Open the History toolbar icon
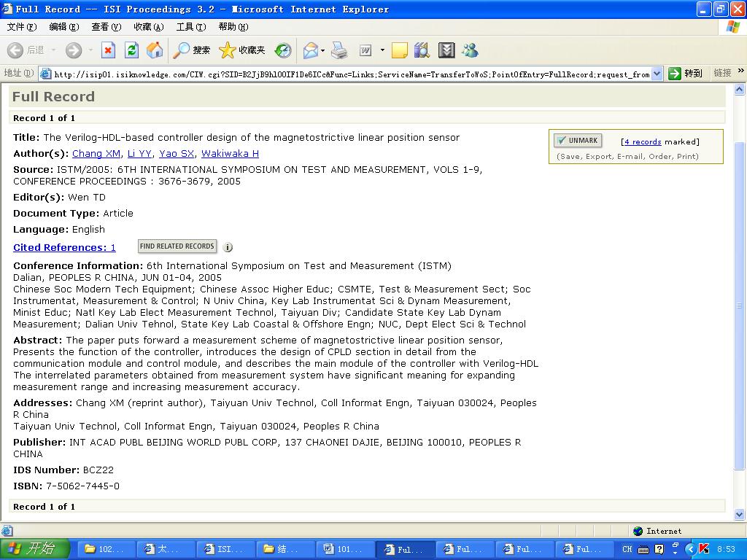 click(x=283, y=50)
